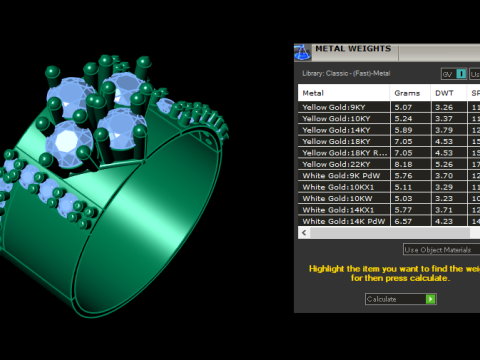The image size is (480, 360).
Task: Toggle the GV switch
Action: click(x=454, y=74)
